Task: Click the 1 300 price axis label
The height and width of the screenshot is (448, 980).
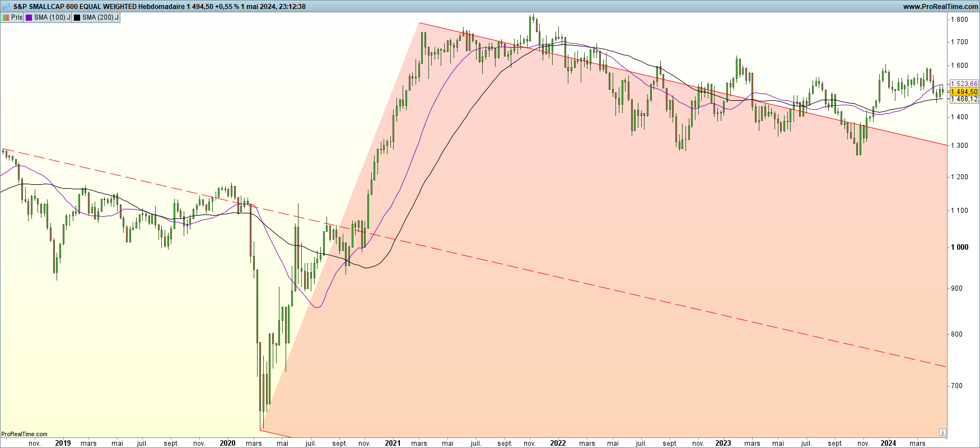Action: click(959, 146)
